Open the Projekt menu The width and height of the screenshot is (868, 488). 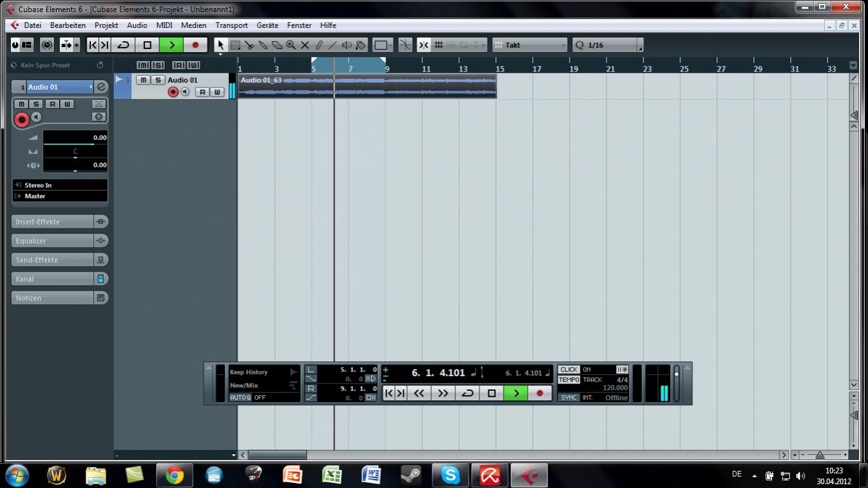[x=107, y=25]
